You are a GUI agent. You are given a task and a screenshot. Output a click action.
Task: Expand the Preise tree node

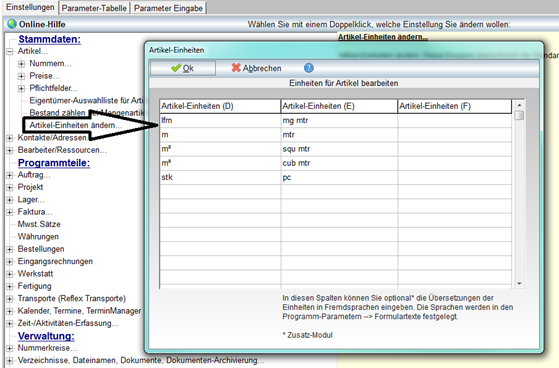pyautogui.click(x=21, y=76)
